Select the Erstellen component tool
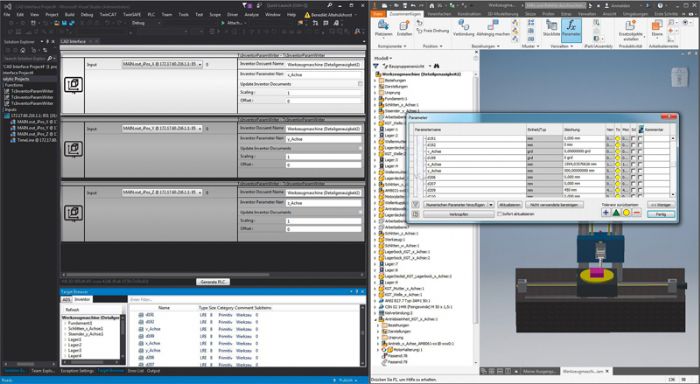The width and height of the screenshot is (700, 384). [x=404, y=29]
